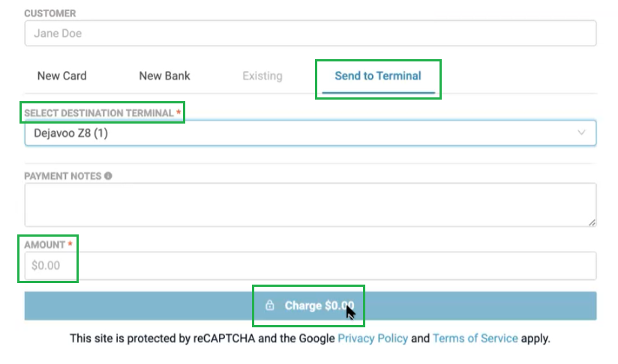
Task: Click the Customer field label
Action: tap(50, 13)
